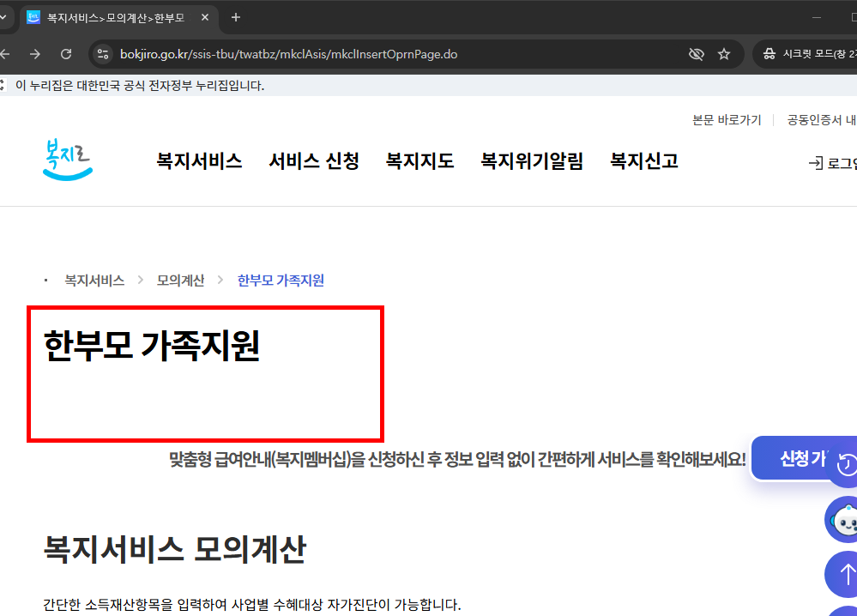Open the 모의계산 breadcrumb link

181,280
